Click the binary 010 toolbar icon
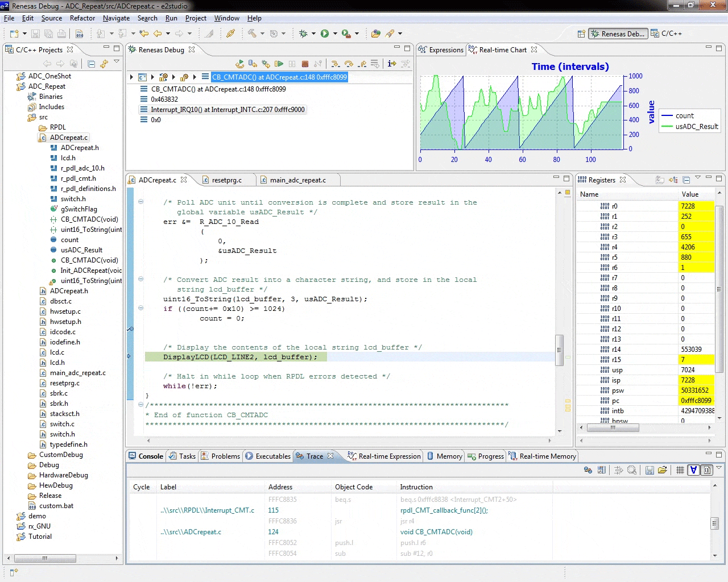The image size is (728, 582). point(79,34)
